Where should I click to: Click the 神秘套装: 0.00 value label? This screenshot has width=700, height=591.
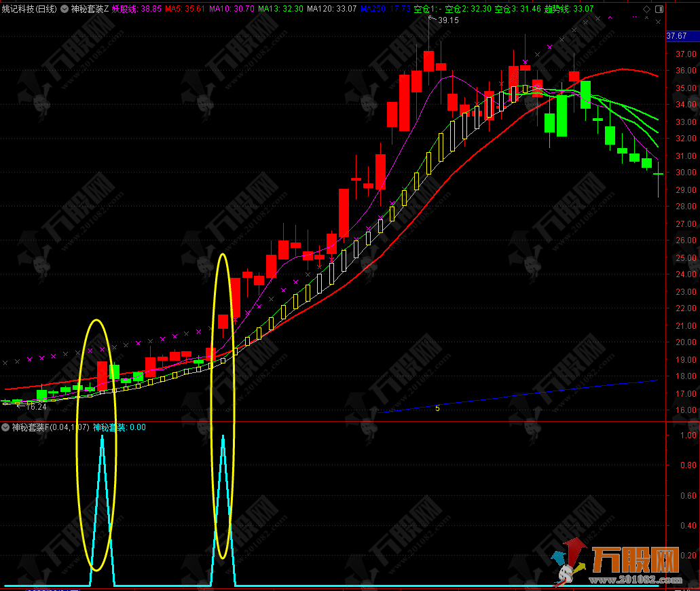point(119,427)
